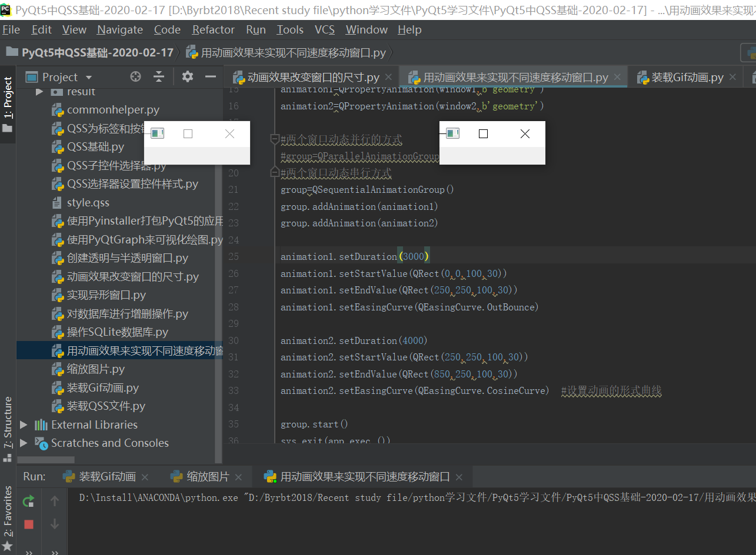The image size is (756, 555).
Task: Maximize the right small PyQt window
Action: pos(483,134)
